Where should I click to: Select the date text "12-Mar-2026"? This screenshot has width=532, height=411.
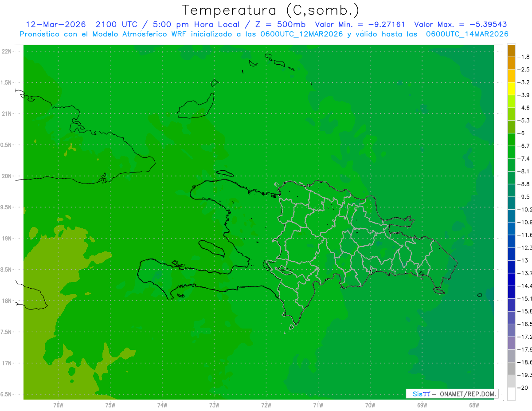pyautogui.click(x=56, y=24)
